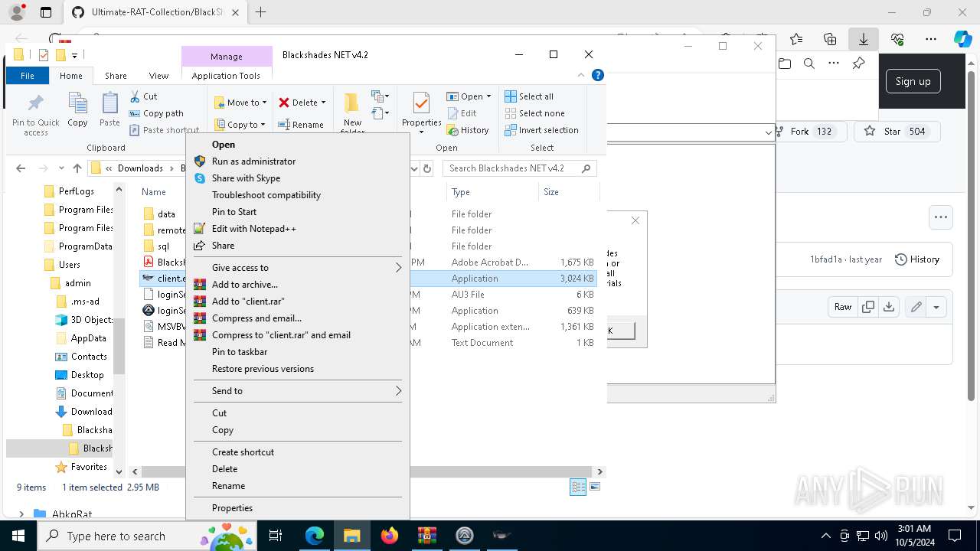Click the Up one level arrow

pos(77,168)
